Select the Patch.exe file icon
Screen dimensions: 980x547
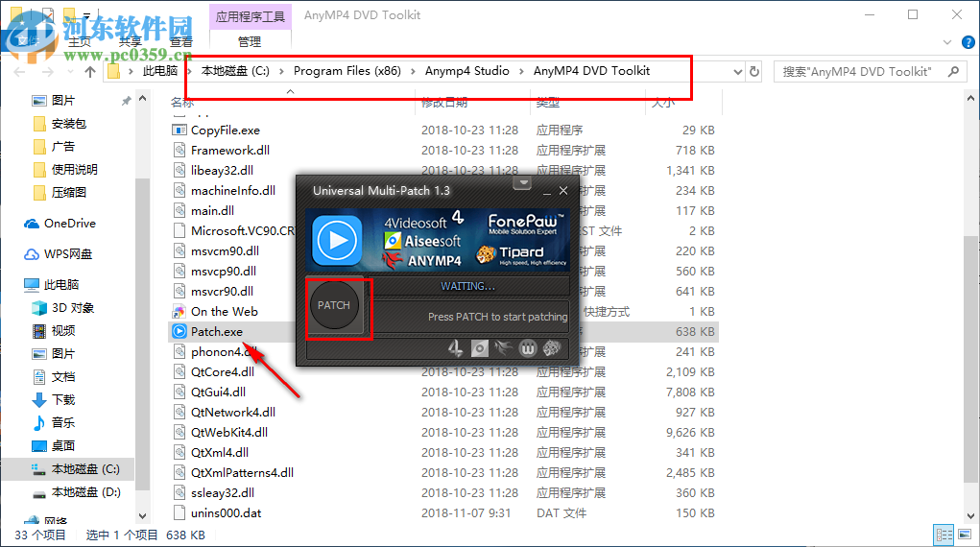click(179, 331)
